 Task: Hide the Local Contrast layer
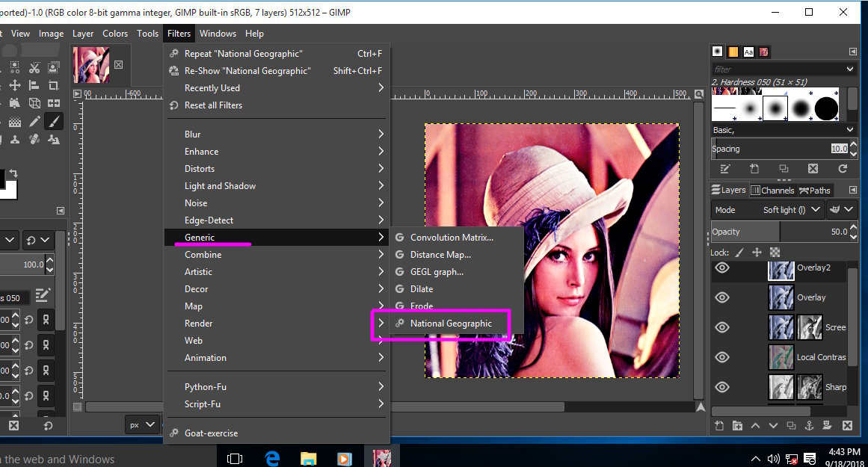[722, 357]
